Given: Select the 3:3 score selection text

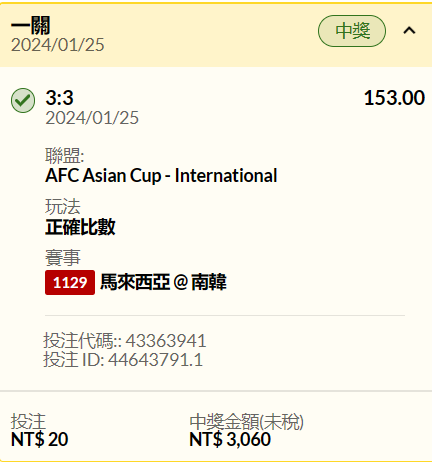Looking at the screenshot, I should coord(59,98).
